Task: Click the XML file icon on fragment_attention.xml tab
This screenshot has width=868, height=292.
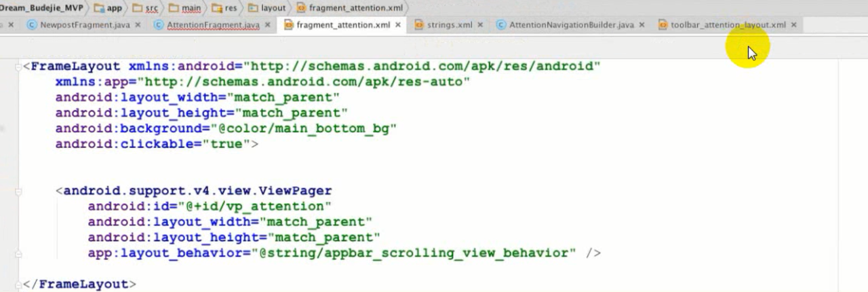Action: [288, 25]
